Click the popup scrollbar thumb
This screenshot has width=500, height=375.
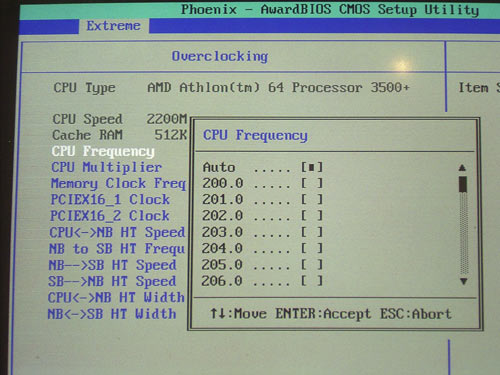tap(463, 184)
